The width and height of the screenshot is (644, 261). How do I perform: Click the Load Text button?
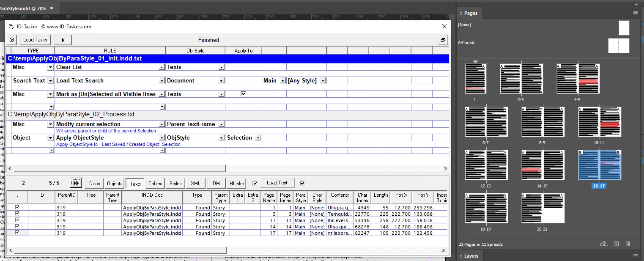(x=277, y=183)
